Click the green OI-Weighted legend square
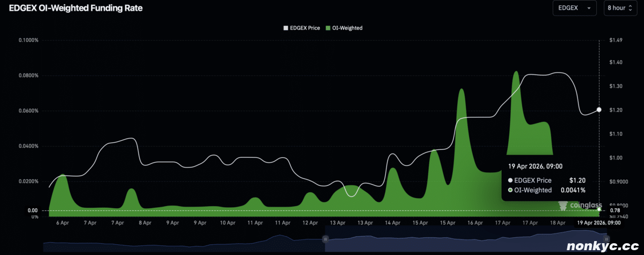Viewport: 644px width, 255px height. click(x=327, y=28)
